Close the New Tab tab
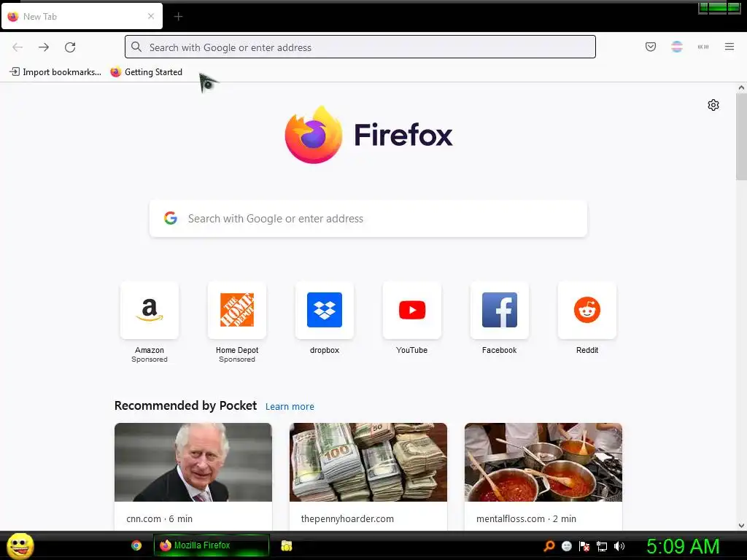The image size is (747, 560). (151, 16)
